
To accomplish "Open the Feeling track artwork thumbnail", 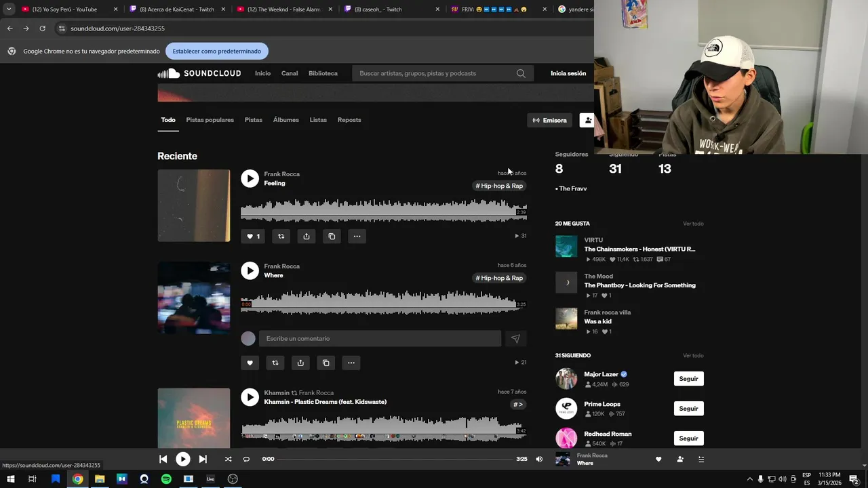I will (194, 205).
